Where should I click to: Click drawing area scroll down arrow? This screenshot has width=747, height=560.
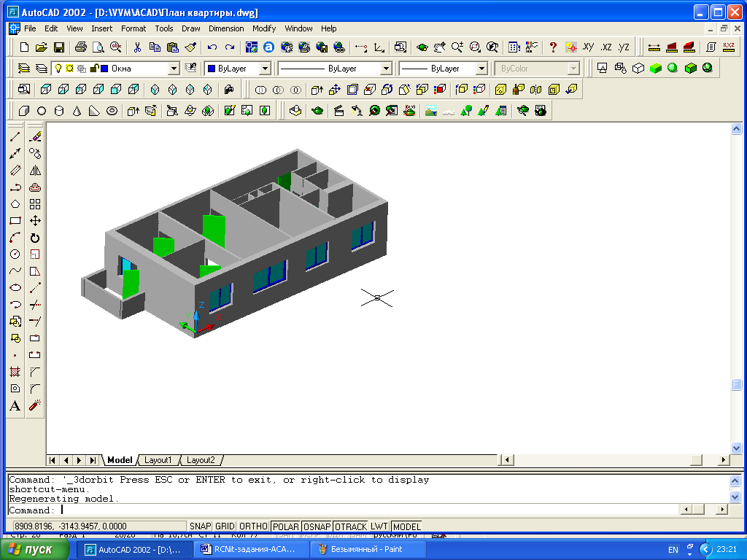tap(736, 448)
